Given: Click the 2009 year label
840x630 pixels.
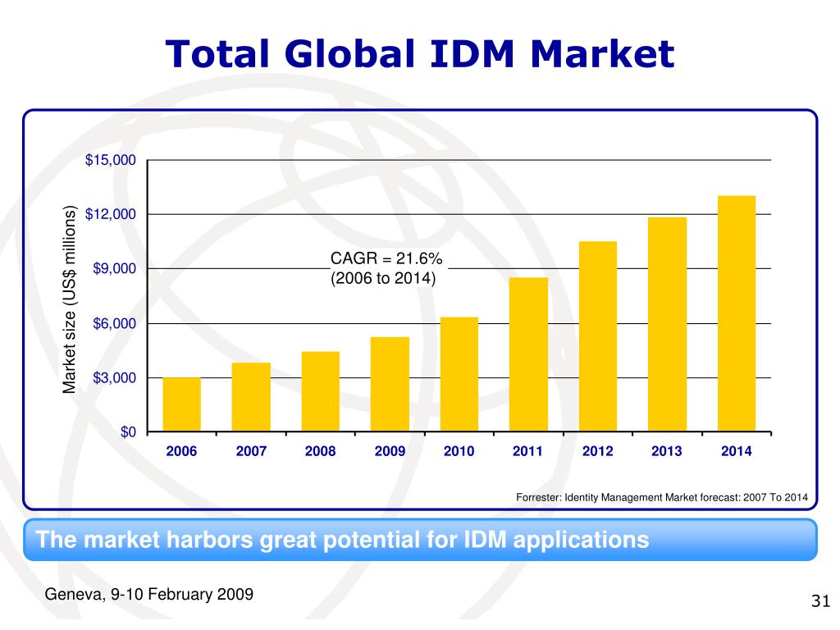Looking at the screenshot, I should pos(390,451).
